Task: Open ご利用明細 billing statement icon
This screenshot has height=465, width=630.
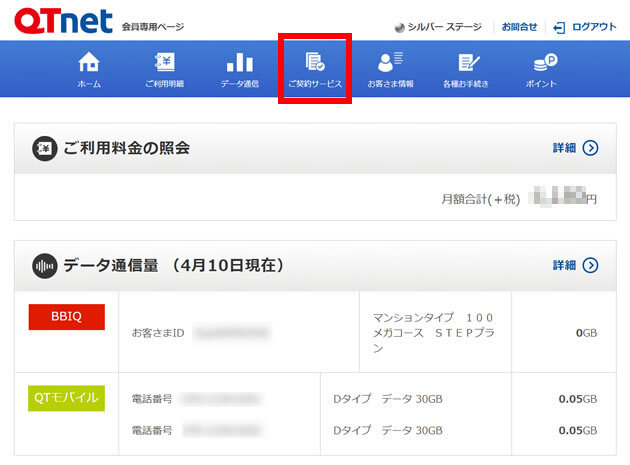Action: 165,62
